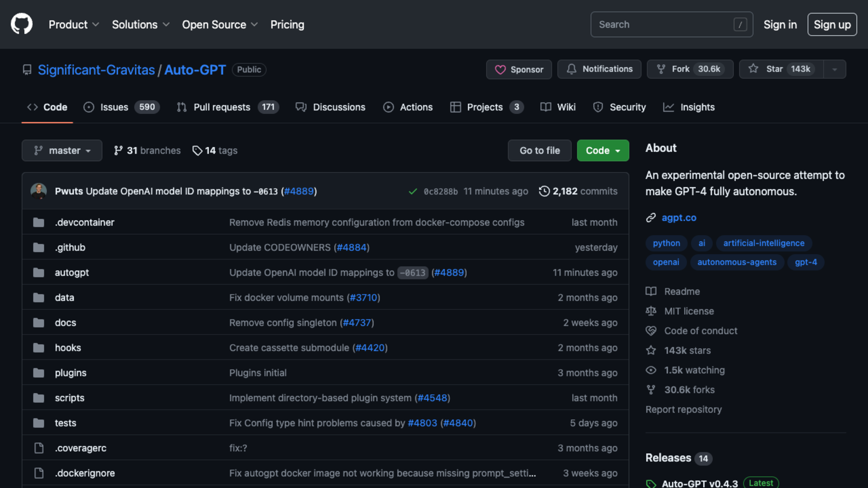Click the Report repository link

click(x=683, y=410)
